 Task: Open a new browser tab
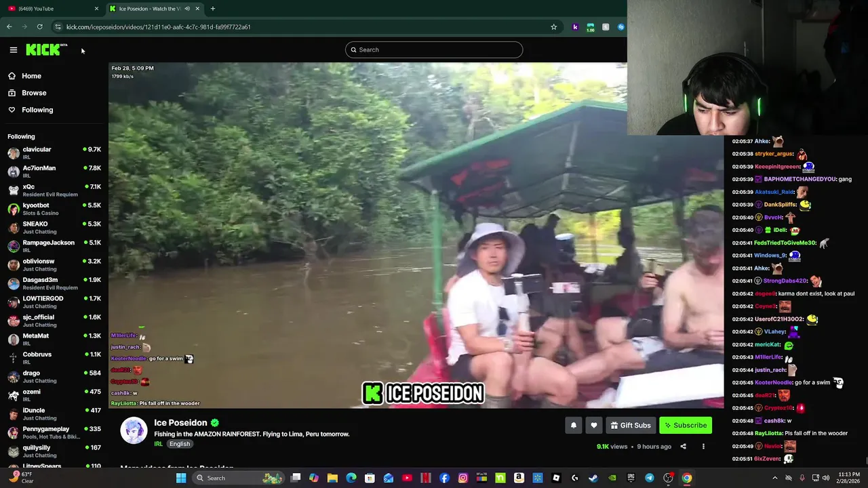pyautogui.click(x=213, y=9)
